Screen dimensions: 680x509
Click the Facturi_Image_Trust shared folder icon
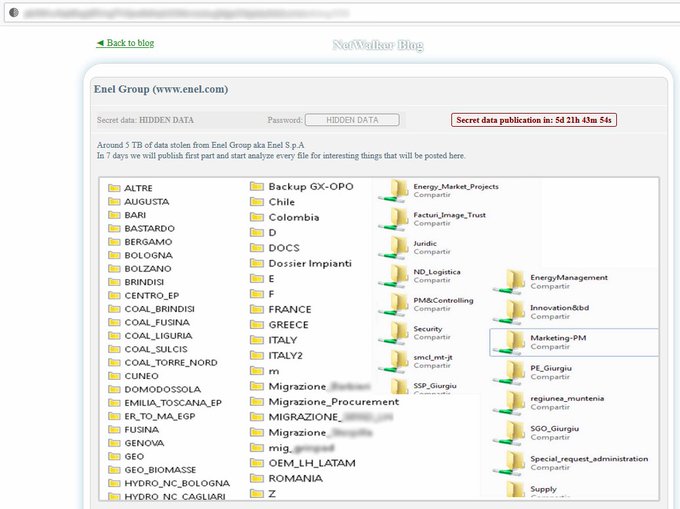pos(394,219)
